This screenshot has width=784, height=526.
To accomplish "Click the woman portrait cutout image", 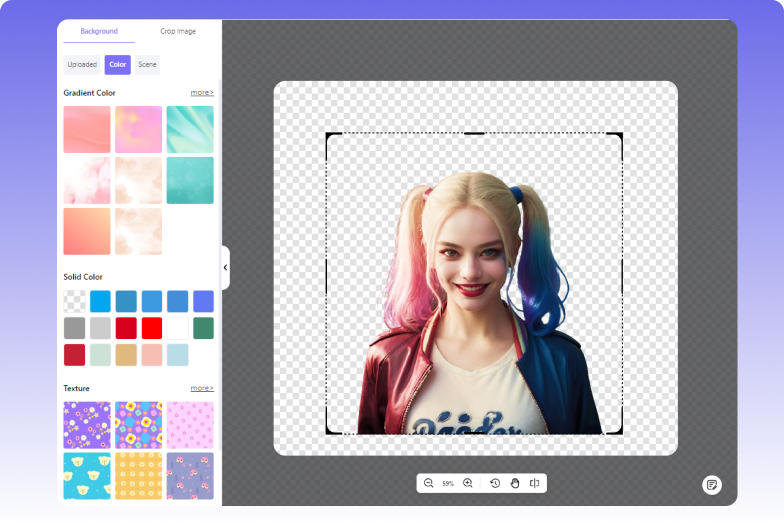I will tap(480, 303).
